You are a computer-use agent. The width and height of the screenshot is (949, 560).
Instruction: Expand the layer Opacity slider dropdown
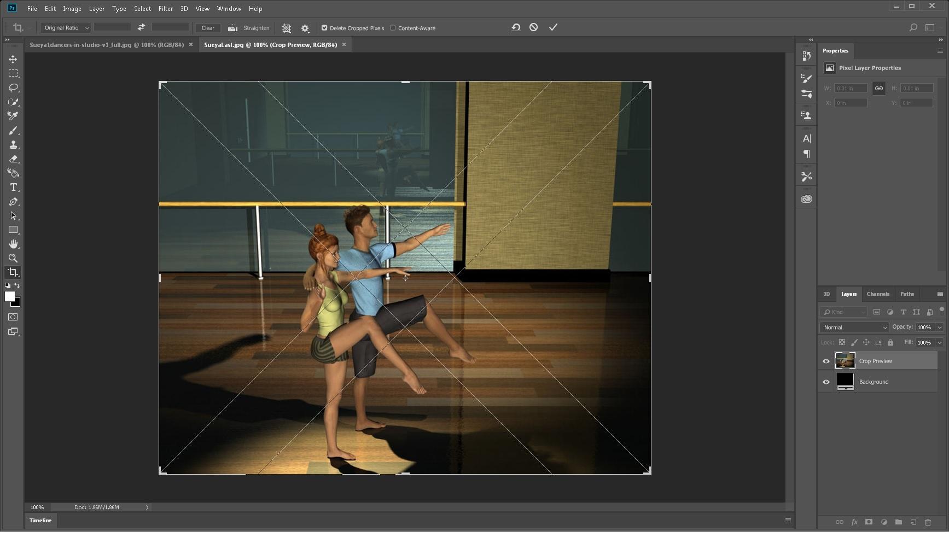[x=939, y=327]
